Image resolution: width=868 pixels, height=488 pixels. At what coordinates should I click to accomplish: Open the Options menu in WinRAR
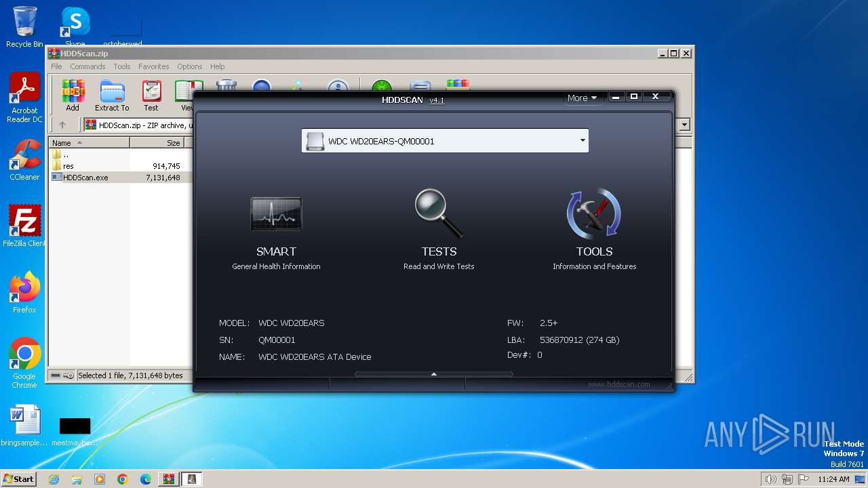[190, 66]
